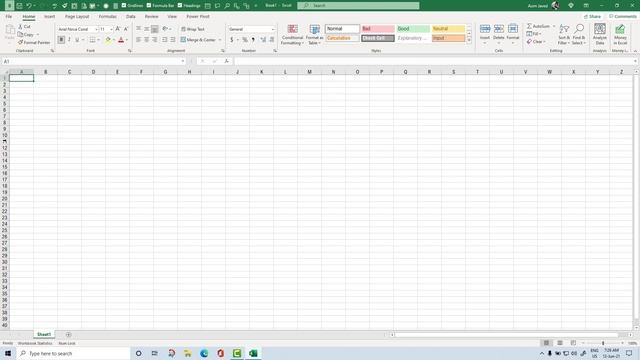Image resolution: width=640 pixels, height=360 pixels.
Task: Uncheck the Headings checkbox
Action: click(180, 5)
